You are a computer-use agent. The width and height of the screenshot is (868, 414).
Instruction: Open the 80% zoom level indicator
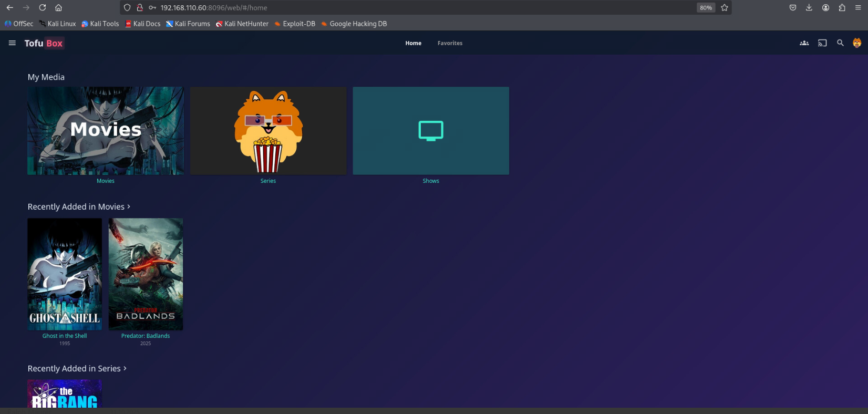click(x=706, y=8)
